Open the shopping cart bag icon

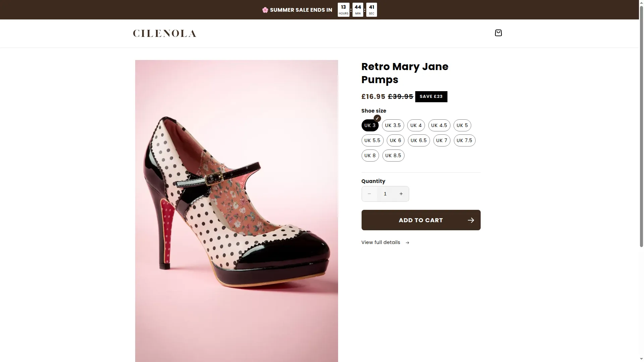498,33
